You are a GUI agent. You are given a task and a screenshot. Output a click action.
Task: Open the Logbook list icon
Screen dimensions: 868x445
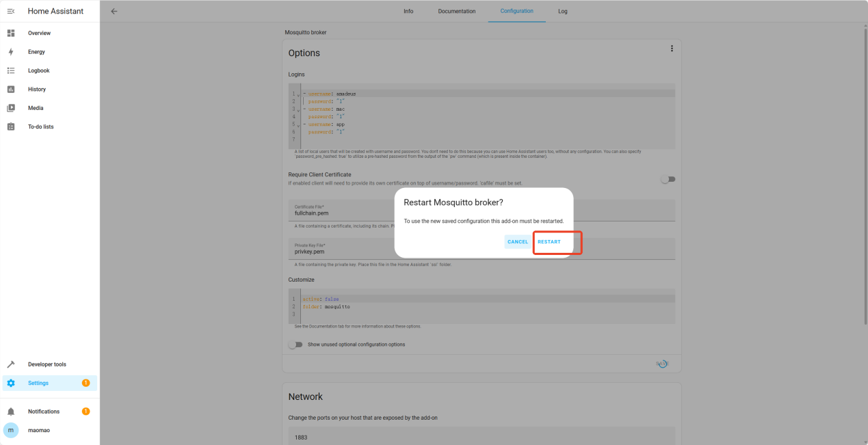tap(11, 70)
